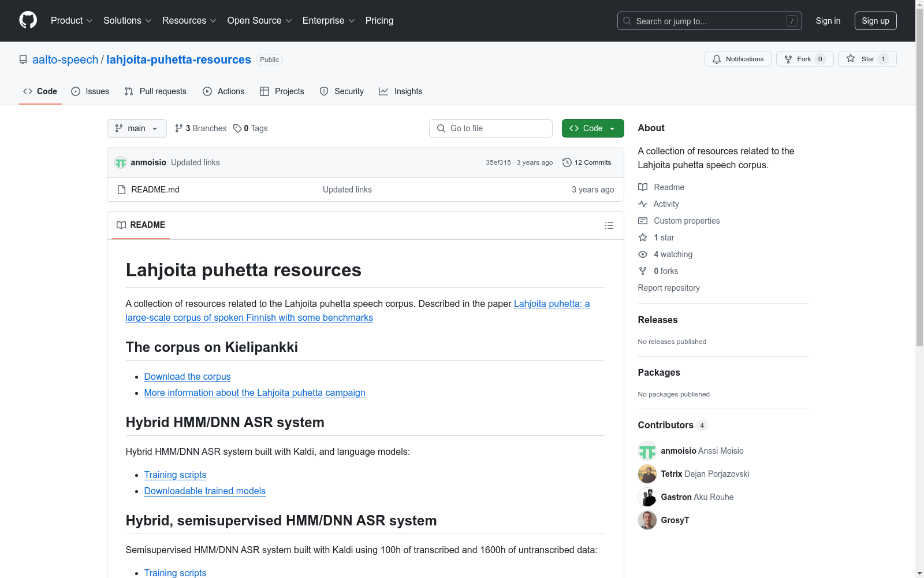
Task: Click GrosyT contributor avatar
Action: click(647, 520)
